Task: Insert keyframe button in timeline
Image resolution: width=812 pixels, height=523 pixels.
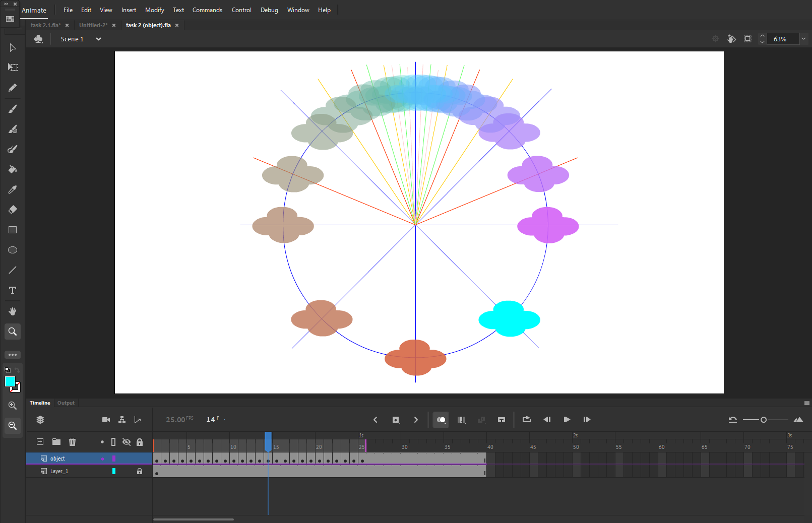Action: point(396,420)
